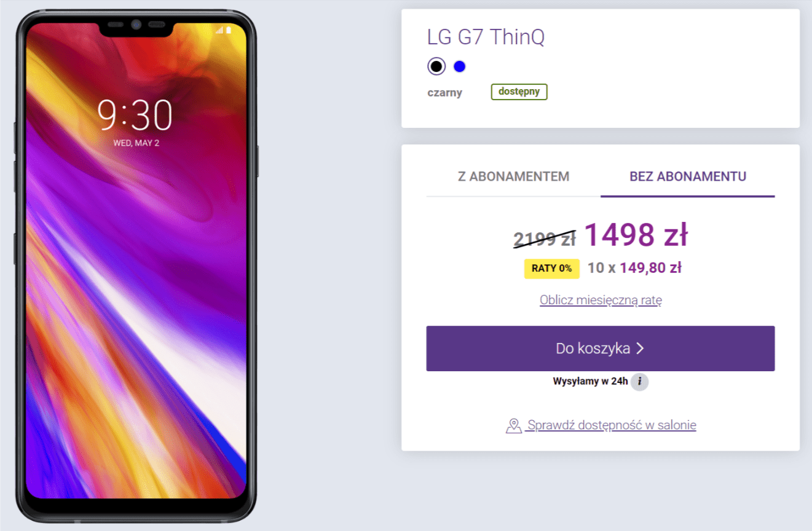Click the crossed-out 2199 zł old price

[x=545, y=238]
